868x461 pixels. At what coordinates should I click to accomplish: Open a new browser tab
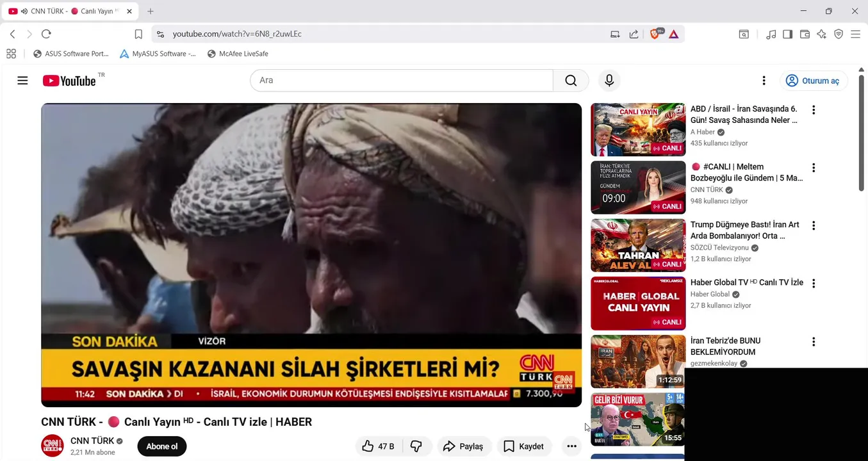point(151,12)
